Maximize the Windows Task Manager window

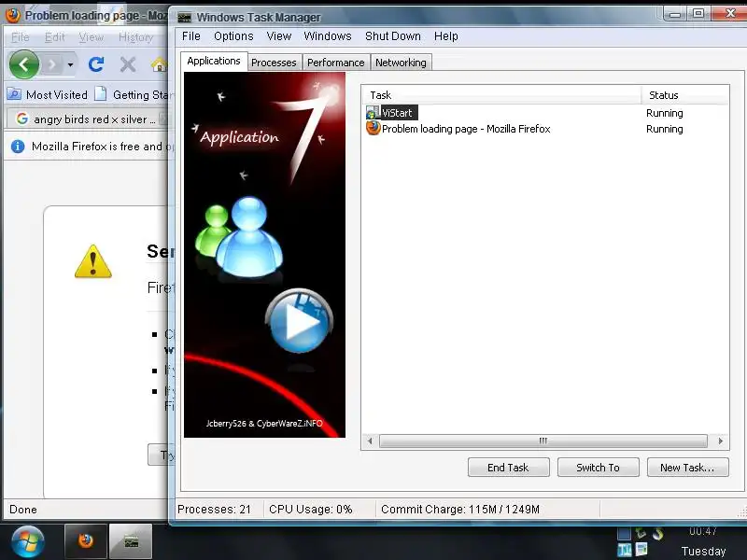click(698, 13)
